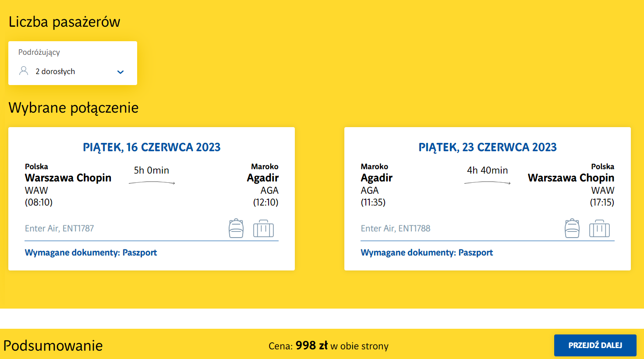
Task: Click the suitcase icon on flight ENT1788
Action: [x=599, y=228]
